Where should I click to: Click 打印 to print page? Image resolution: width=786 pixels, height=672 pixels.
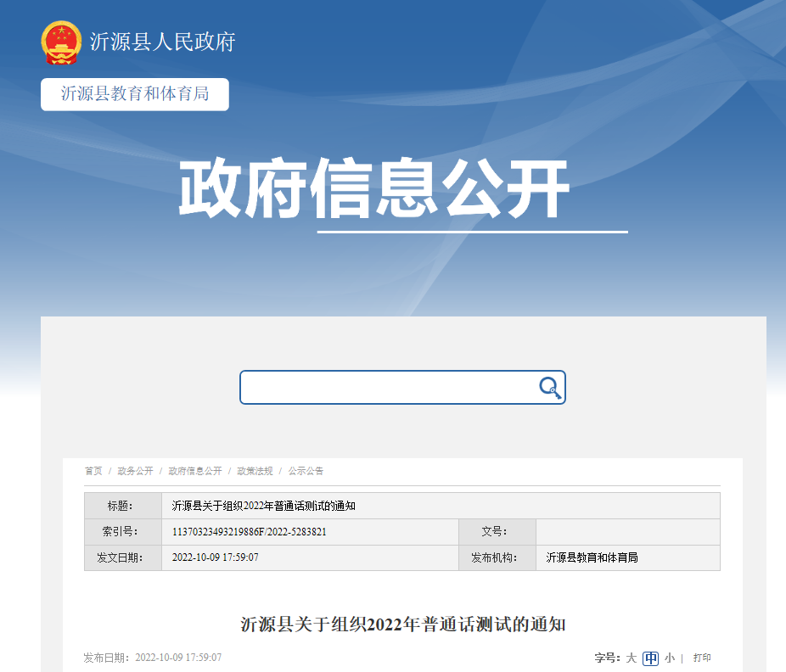[x=702, y=658]
